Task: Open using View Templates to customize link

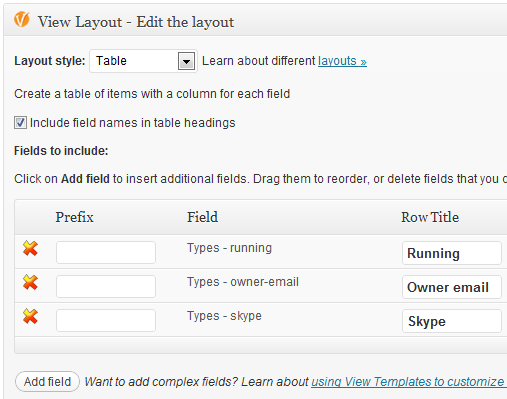Action: [409, 382]
